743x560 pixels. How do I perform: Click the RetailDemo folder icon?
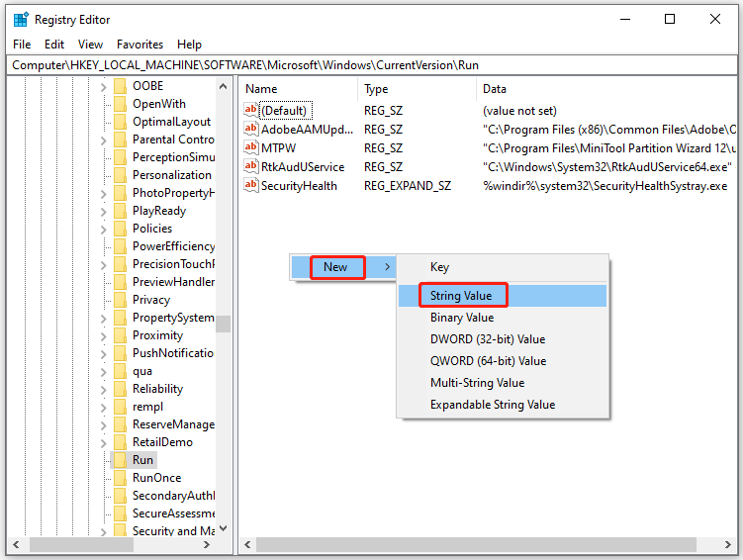pyautogui.click(x=120, y=442)
